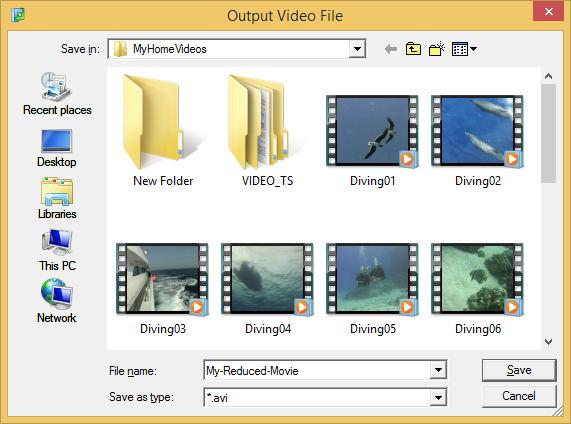Open Recent places in sidebar

click(57, 94)
